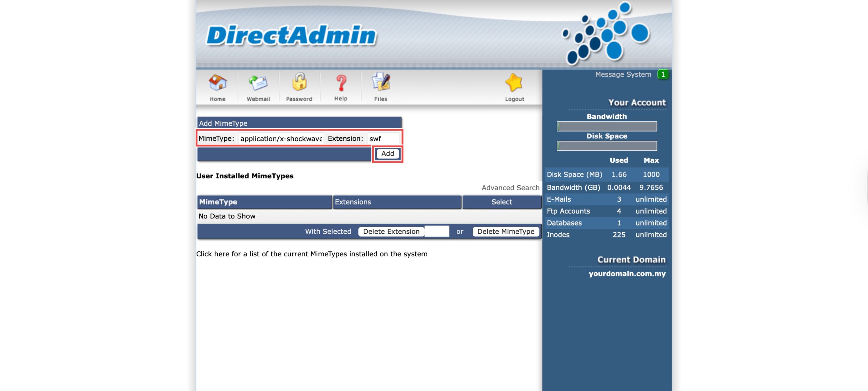Click the Webmail label text
This screenshot has height=391, width=868.
click(258, 99)
